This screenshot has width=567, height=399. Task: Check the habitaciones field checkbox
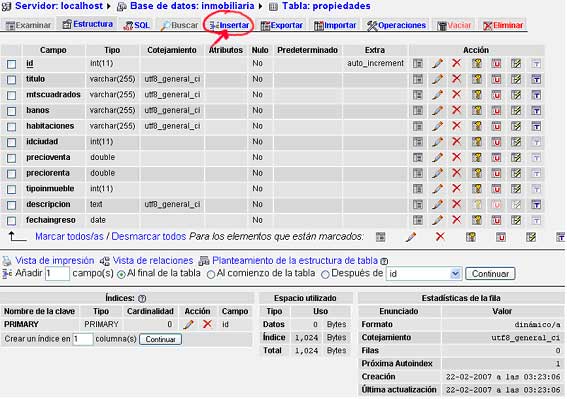point(12,127)
